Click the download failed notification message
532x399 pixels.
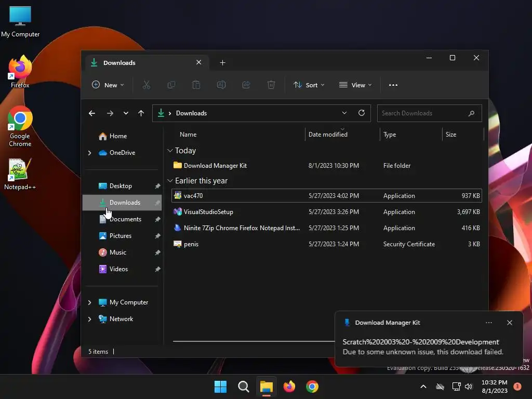click(423, 352)
